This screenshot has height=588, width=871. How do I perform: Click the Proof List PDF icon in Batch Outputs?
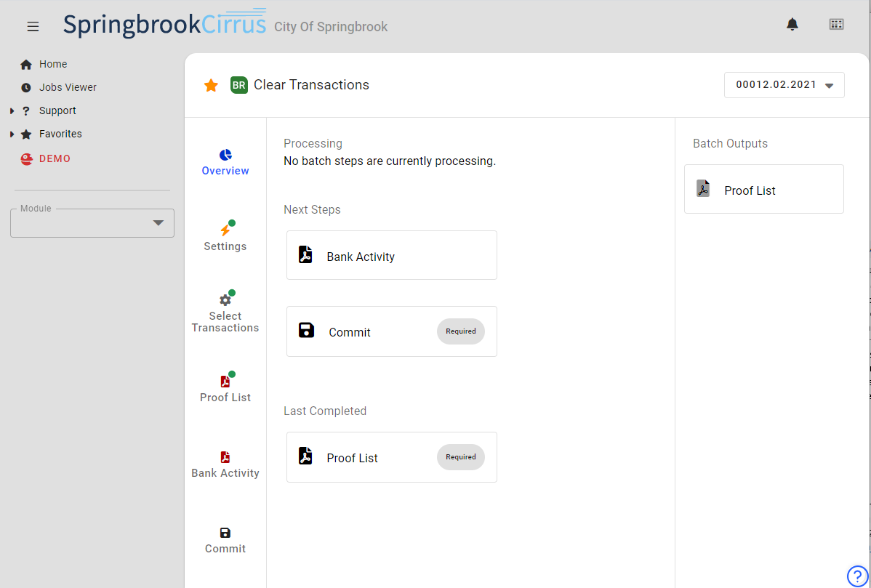[x=703, y=189]
